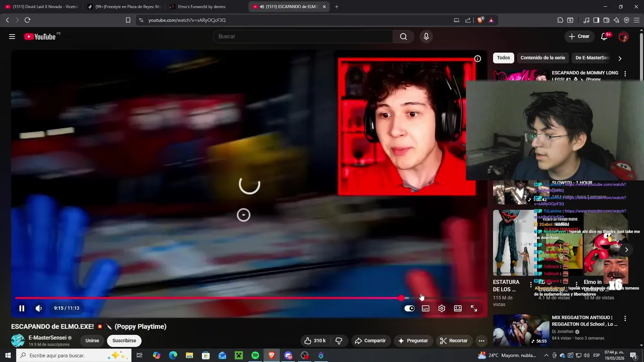Image resolution: width=644 pixels, height=362 pixels.
Task: Open Minecraft from the taskbar
Action: coord(238,355)
